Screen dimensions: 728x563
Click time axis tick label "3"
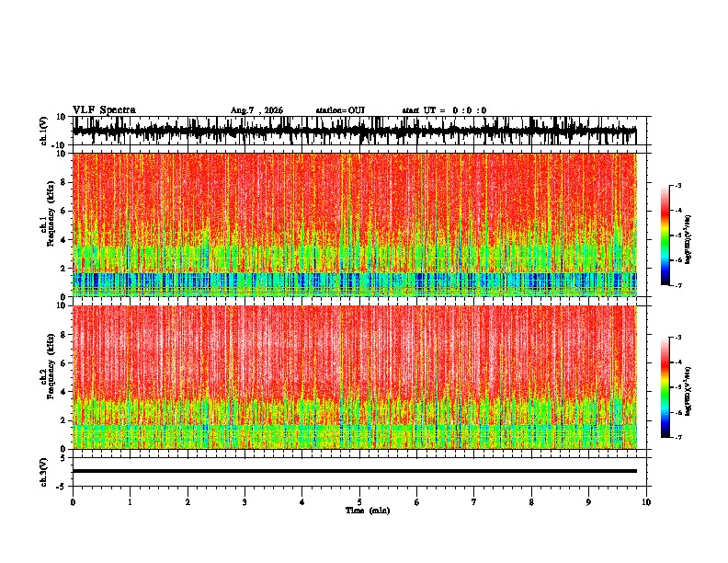tap(245, 502)
